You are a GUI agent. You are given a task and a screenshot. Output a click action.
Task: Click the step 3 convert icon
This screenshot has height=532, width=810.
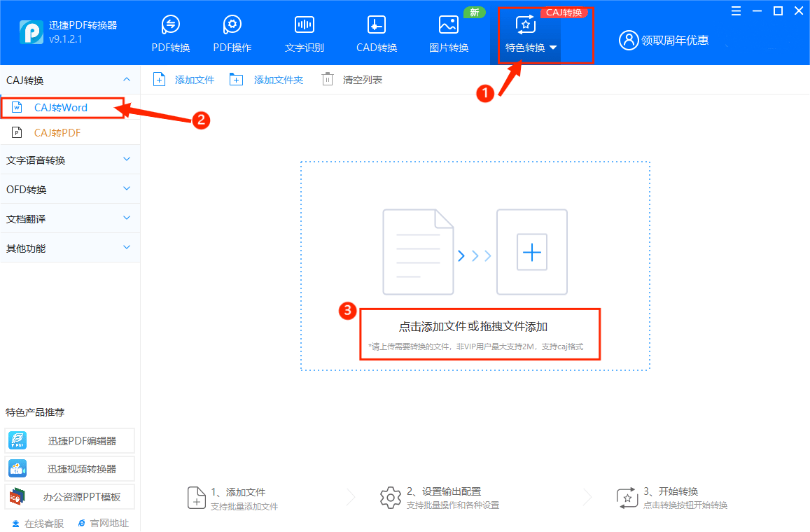pos(627,498)
